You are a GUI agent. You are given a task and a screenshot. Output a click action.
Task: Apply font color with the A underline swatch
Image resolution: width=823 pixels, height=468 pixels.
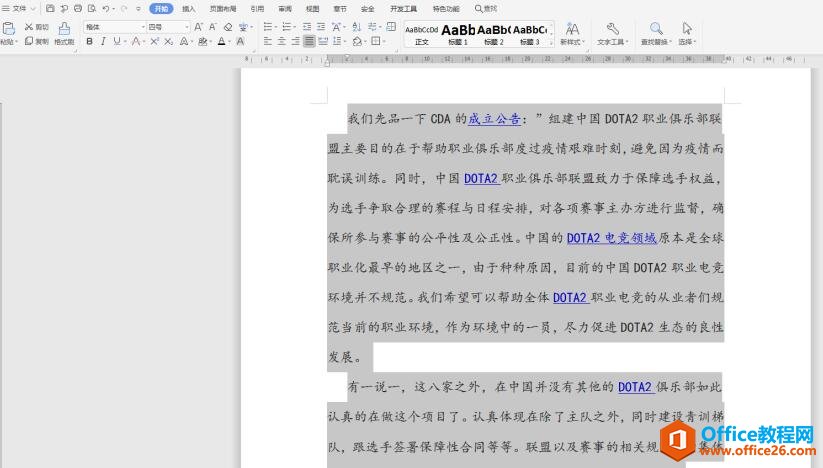(221, 41)
